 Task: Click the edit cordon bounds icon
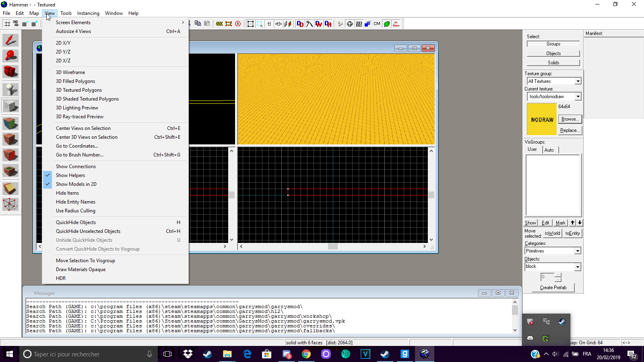[x=229, y=24]
